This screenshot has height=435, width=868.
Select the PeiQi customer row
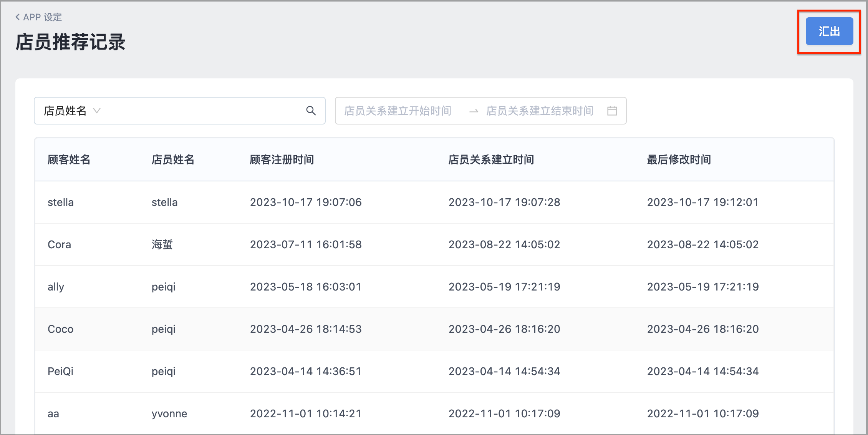tap(434, 371)
